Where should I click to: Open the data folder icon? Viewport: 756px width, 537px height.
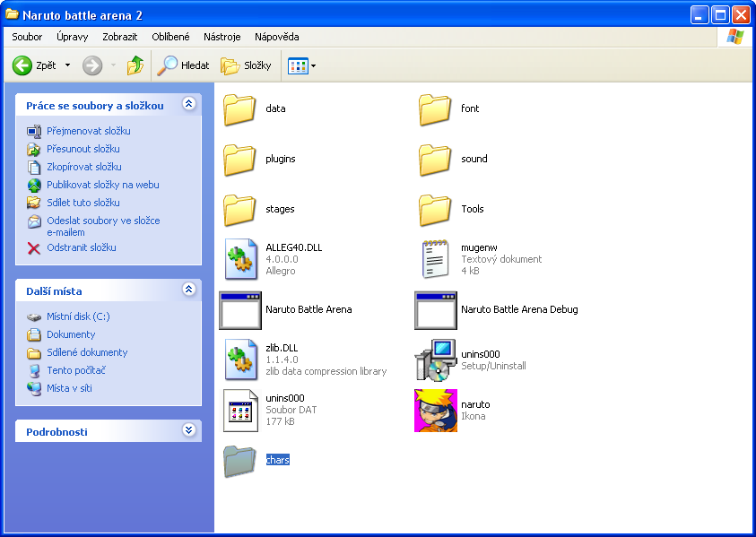pos(239,109)
